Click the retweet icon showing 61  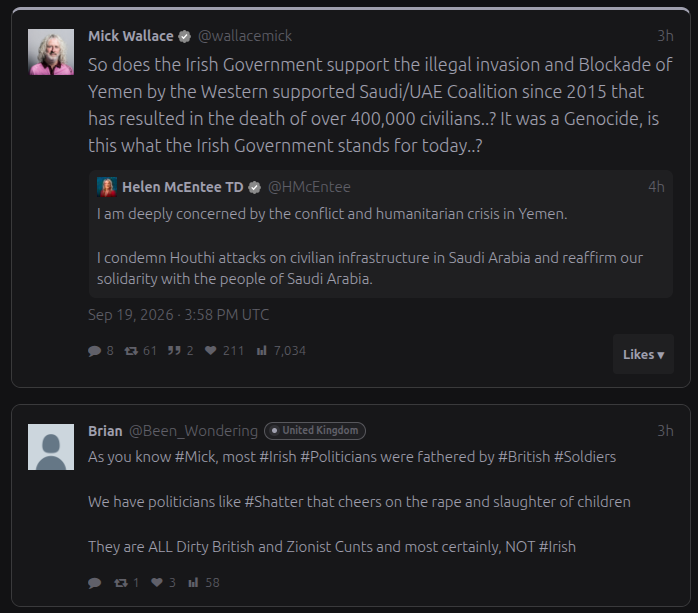(x=131, y=351)
